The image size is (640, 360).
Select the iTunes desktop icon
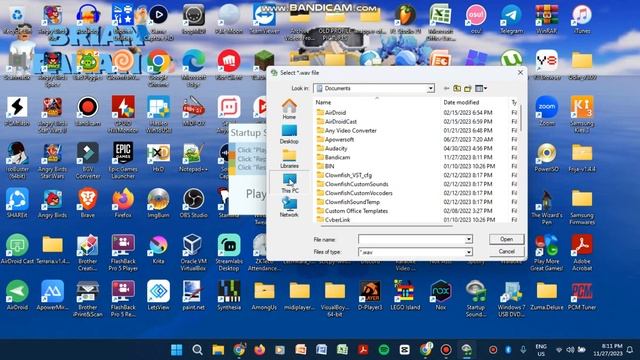coord(582,19)
